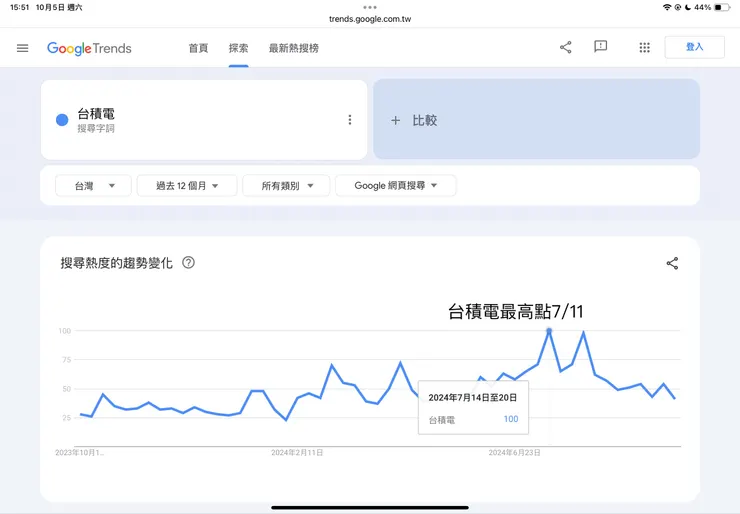Tap the Wi-Fi status icon
The height and width of the screenshot is (514, 740).
(667, 7)
